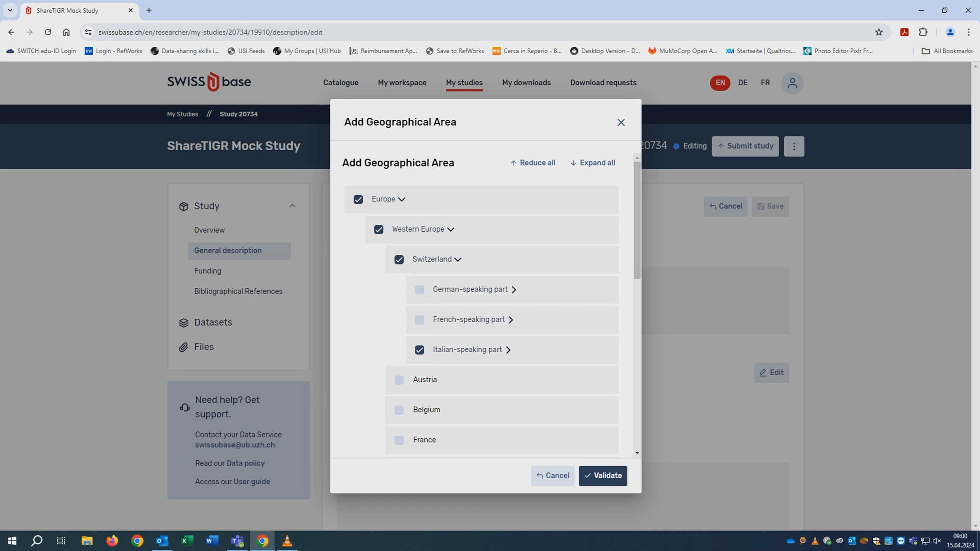Uncheck the Italian-speaking part checkbox
The image size is (980, 551).
[x=419, y=350]
